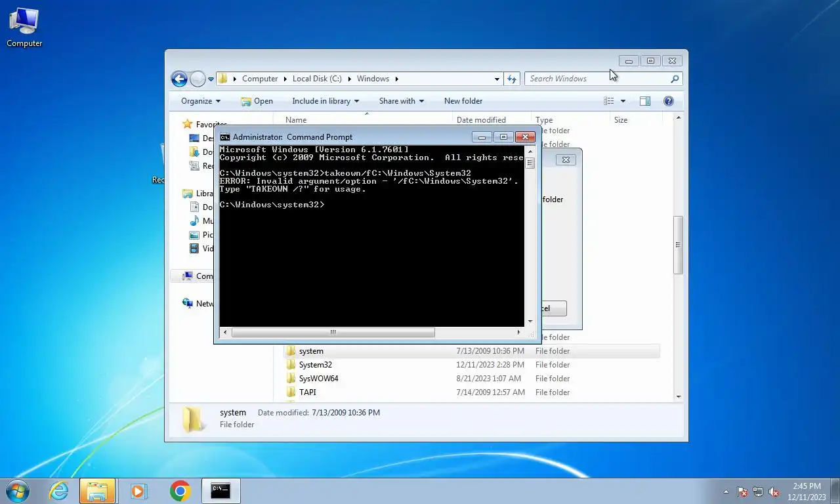Show hidden tray icons arrow
This screenshot has width=840, height=504.
[726, 492]
